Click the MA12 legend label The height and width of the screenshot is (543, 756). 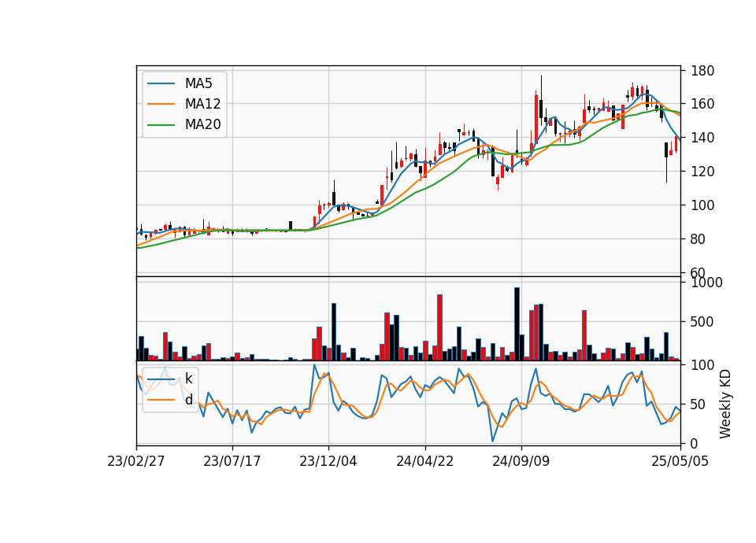(202, 104)
